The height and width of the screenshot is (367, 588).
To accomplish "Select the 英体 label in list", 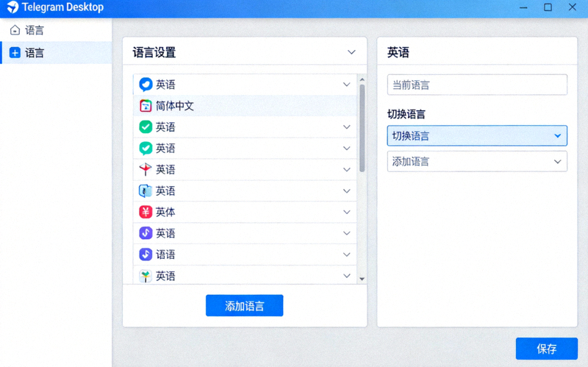I will (x=165, y=212).
